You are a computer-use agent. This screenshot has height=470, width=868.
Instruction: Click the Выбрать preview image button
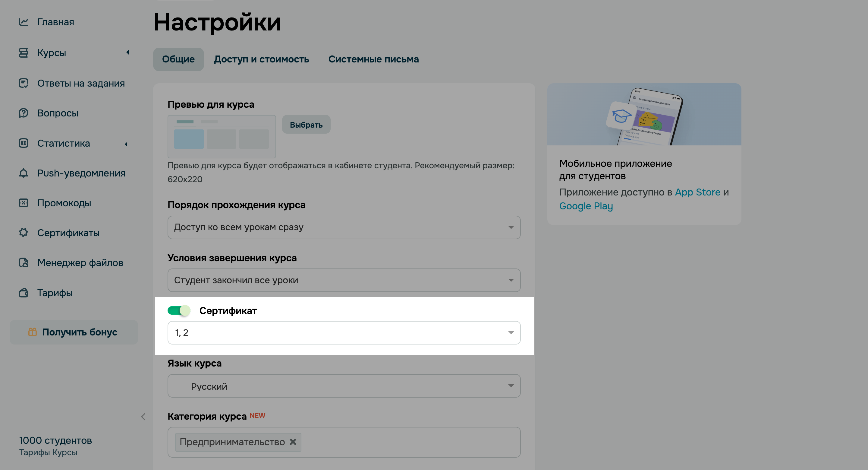coord(306,124)
